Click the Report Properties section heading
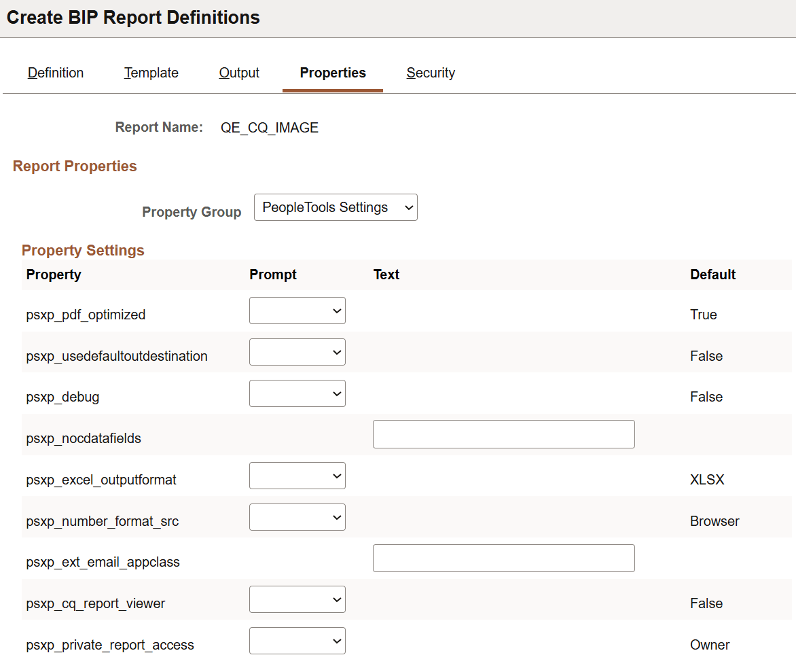Screen dimensions: 796x672 pyautogui.click(x=75, y=166)
